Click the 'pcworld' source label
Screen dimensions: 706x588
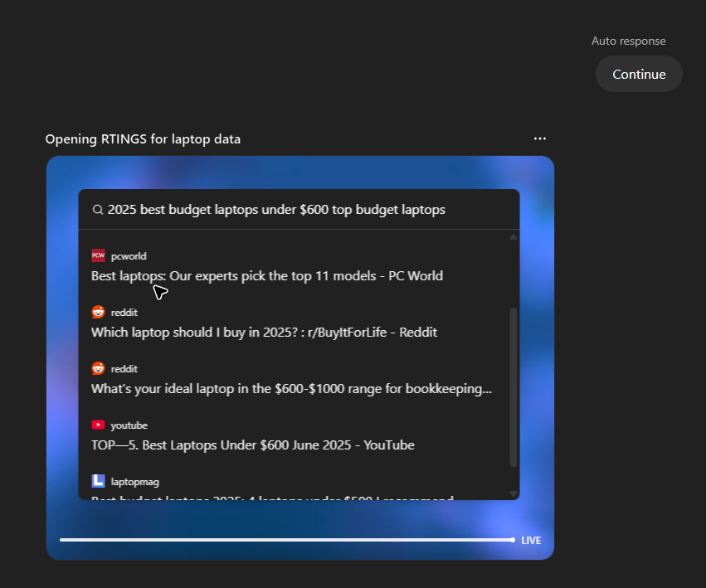coord(129,256)
